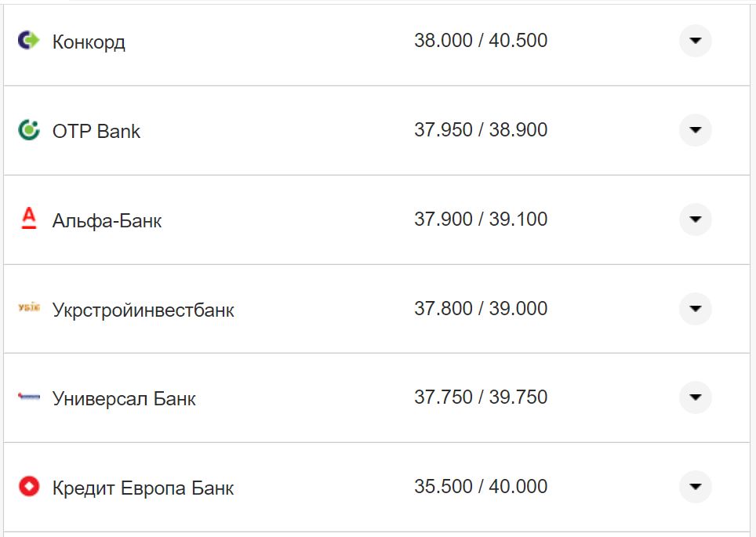Show Универсал Банк details via arrow
The width and height of the screenshot is (756, 537).
click(x=695, y=397)
